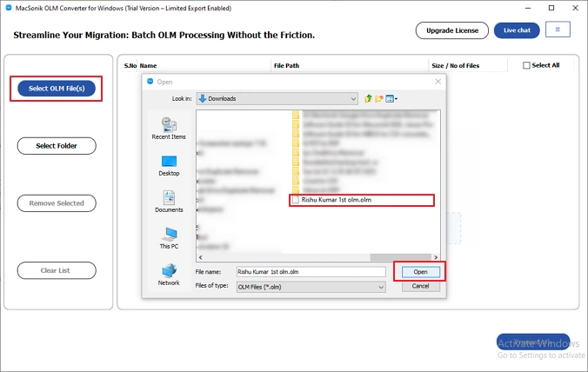This screenshot has width=588, height=372.
Task: Click the S.No column header
Action: [x=130, y=65]
